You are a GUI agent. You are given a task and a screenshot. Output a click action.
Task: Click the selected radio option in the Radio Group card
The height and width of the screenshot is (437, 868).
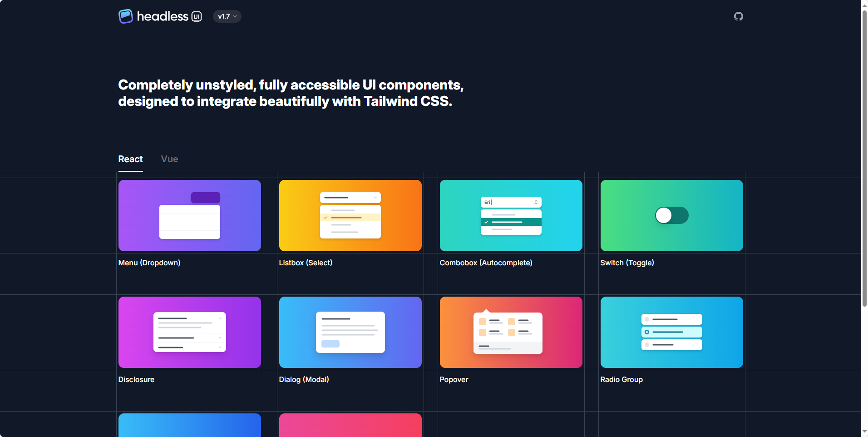[x=671, y=332]
